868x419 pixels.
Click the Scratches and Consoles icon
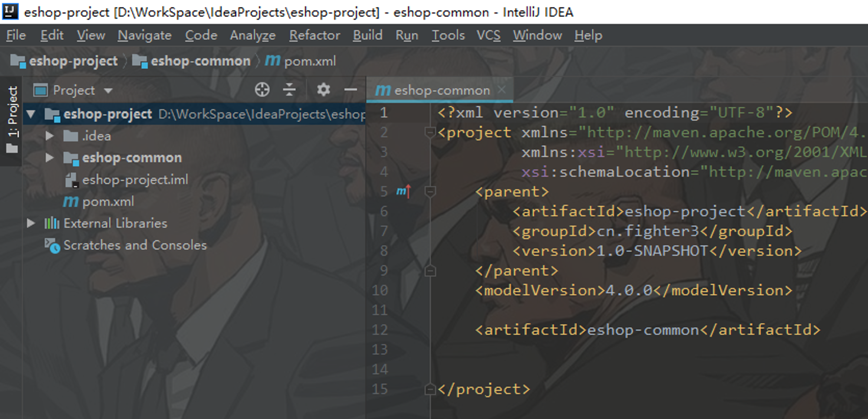point(52,245)
